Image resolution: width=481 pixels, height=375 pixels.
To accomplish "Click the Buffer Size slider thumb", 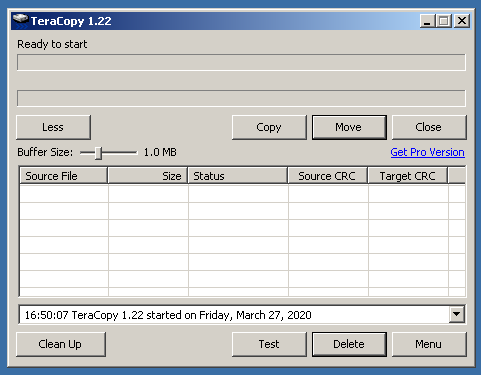I will coord(98,153).
